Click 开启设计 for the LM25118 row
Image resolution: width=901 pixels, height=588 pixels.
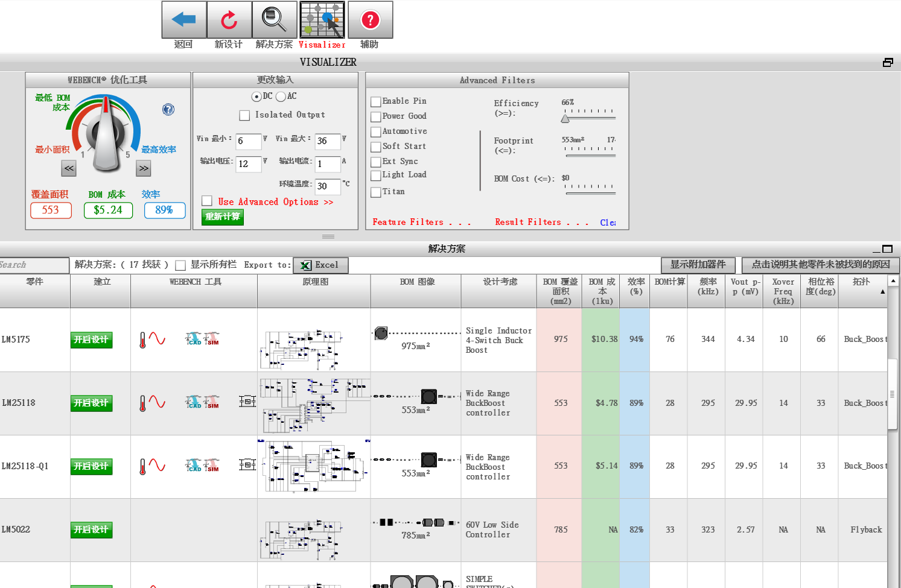point(92,403)
